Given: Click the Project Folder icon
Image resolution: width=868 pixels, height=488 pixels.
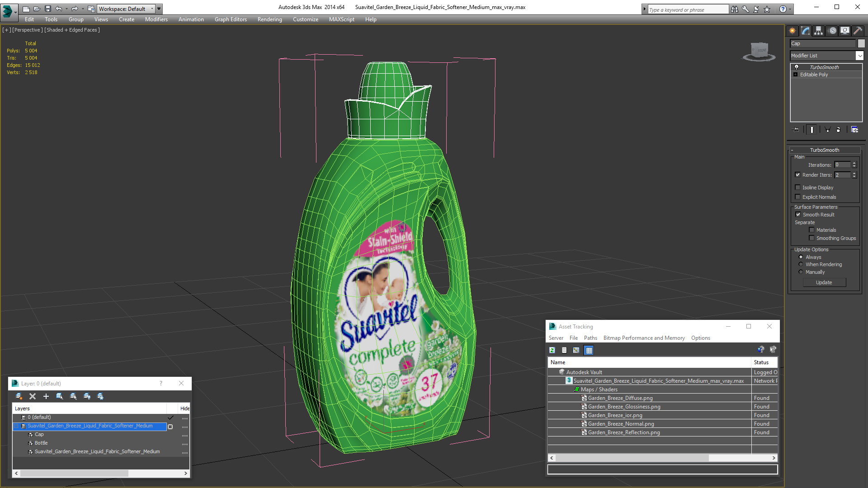Looking at the screenshot, I should pos(91,9).
